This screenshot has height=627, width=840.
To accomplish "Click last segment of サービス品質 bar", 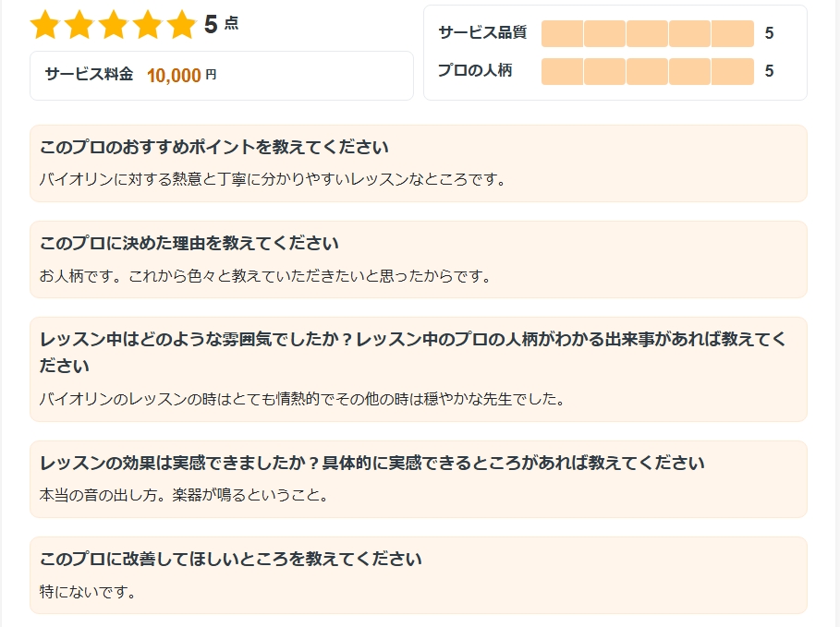I will click(x=733, y=34).
